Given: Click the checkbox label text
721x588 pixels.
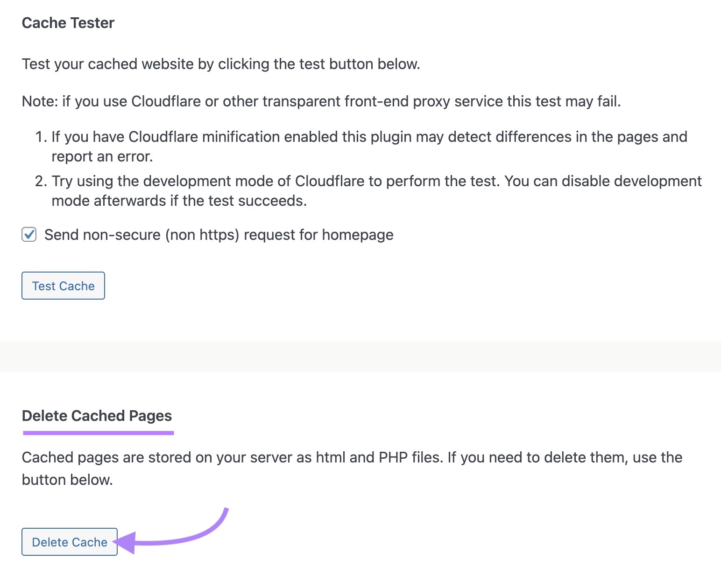Looking at the screenshot, I should pos(219,235).
